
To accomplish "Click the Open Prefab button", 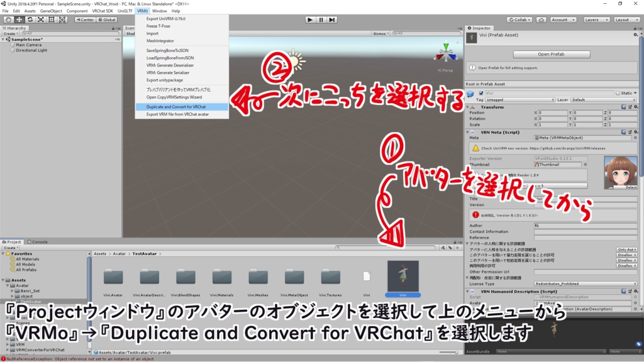I will [x=550, y=53].
